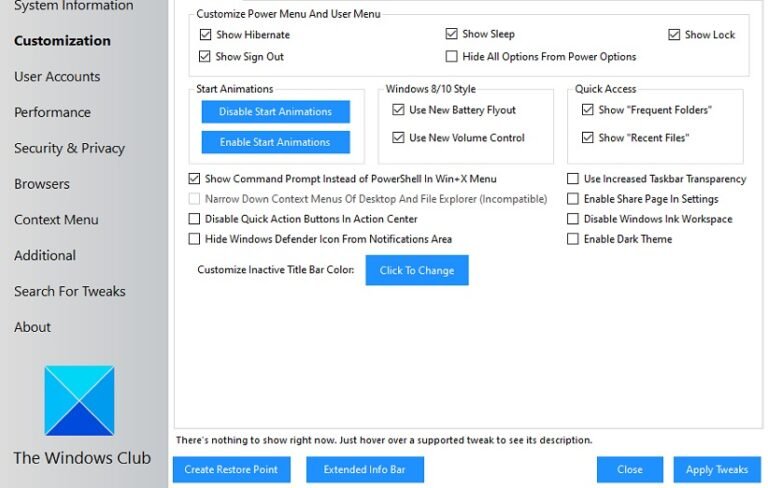The width and height of the screenshot is (768, 488).
Task: Uncheck the Show Sleep option
Action: (452, 35)
